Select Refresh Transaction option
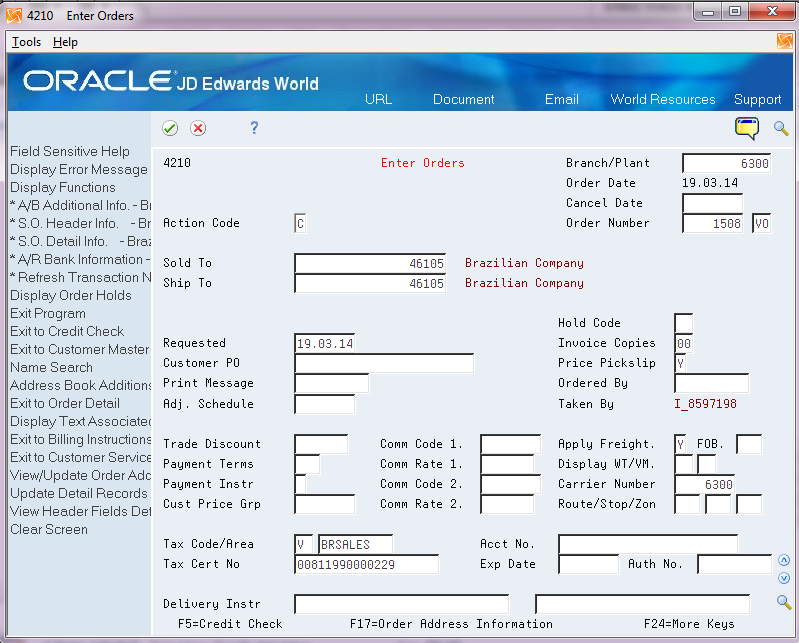Screen dimensions: 799x643 tap(81, 277)
